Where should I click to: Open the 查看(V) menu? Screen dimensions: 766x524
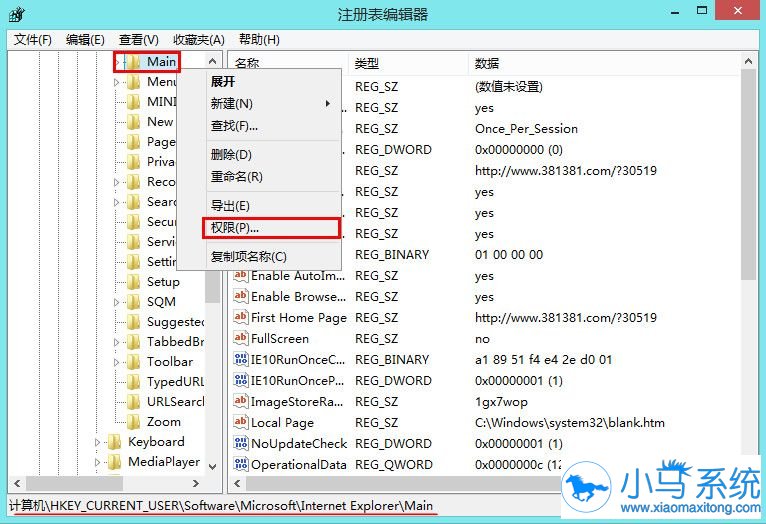[139, 40]
